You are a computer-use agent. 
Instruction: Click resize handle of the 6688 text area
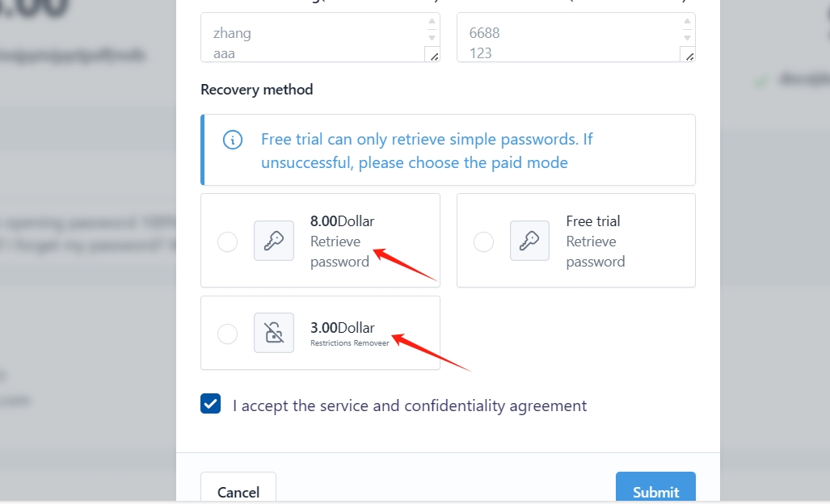click(689, 56)
